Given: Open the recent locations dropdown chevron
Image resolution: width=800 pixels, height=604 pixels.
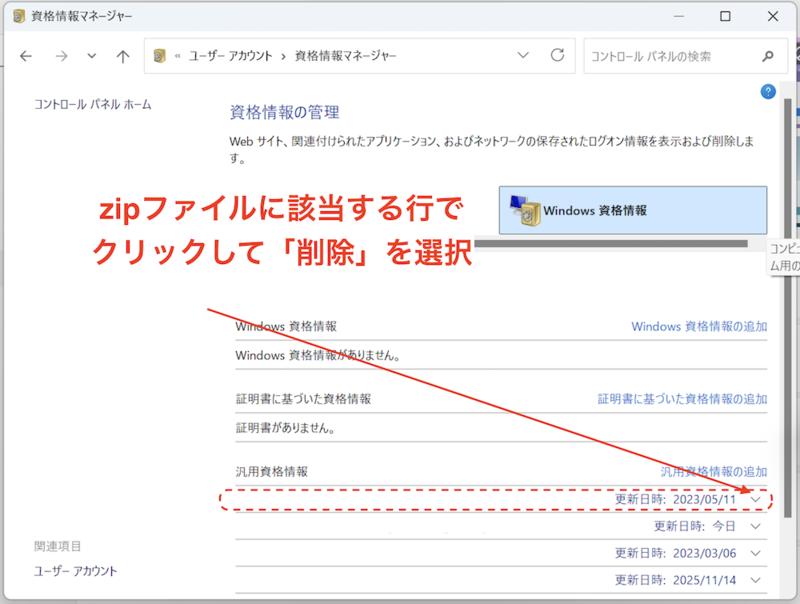Looking at the screenshot, I should (x=91, y=56).
